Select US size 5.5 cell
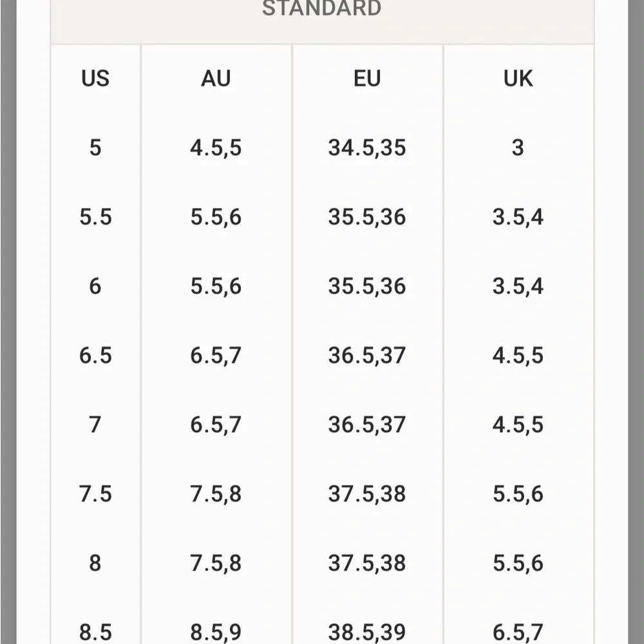The width and height of the screenshot is (644, 644). pos(95,216)
